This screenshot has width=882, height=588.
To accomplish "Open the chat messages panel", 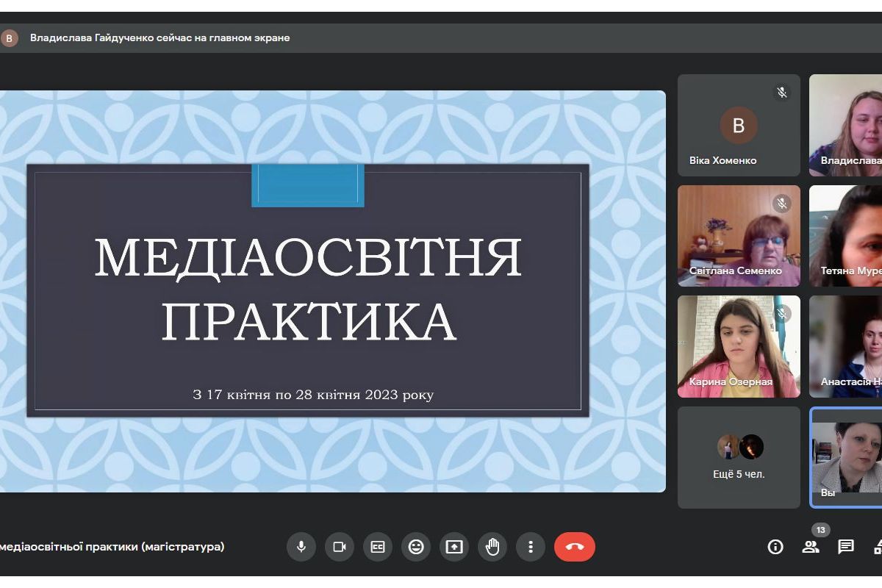I will (x=846, y=547).
